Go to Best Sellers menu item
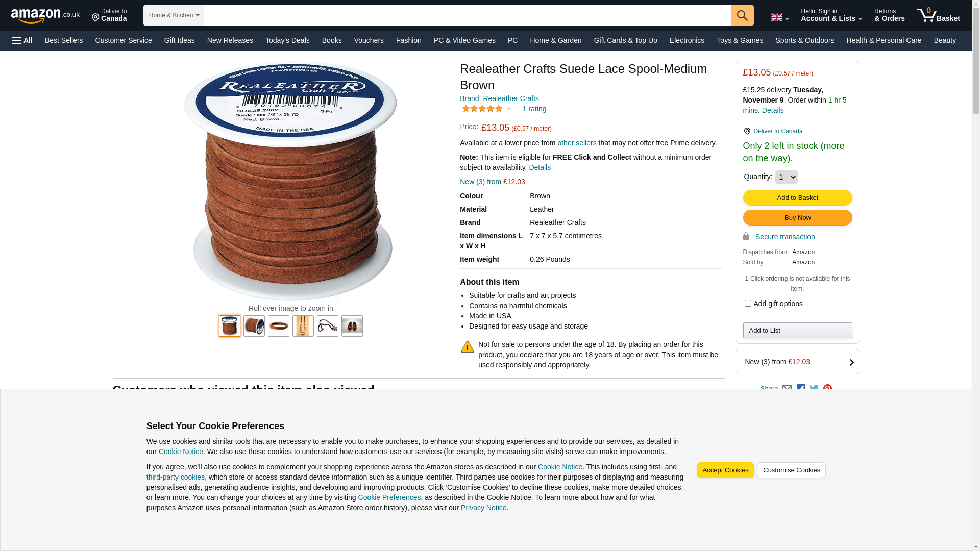980x551 pixels. 64,40
